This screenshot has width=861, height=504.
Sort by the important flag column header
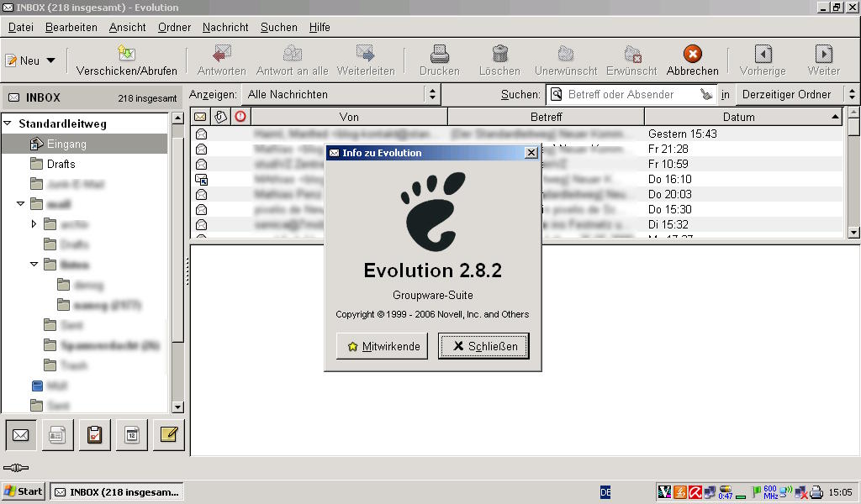240,117
